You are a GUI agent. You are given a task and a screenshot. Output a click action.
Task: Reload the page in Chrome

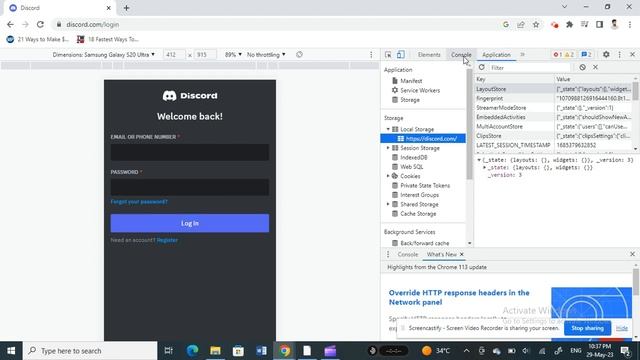pos(40,24)
